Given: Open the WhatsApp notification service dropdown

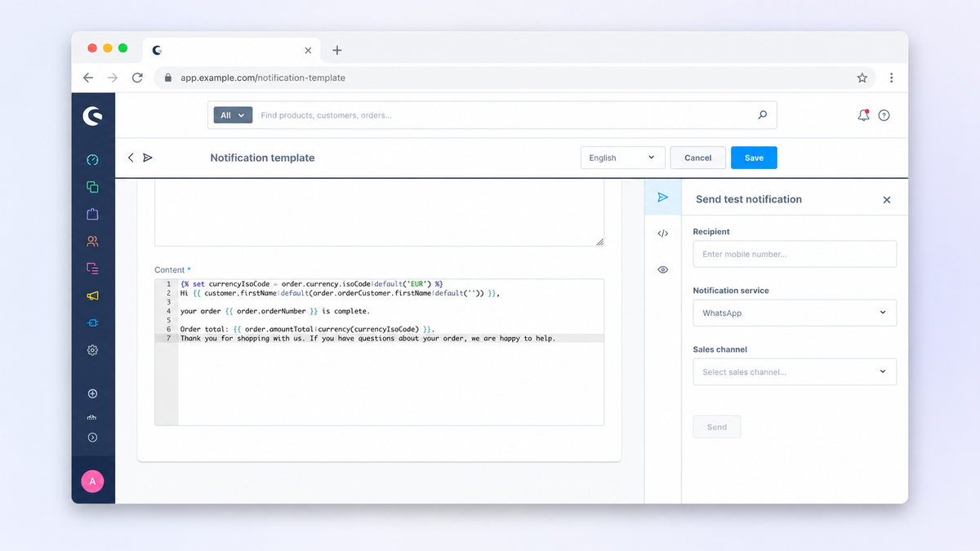Looking at the screenshot, I should (x=795, y=313).
